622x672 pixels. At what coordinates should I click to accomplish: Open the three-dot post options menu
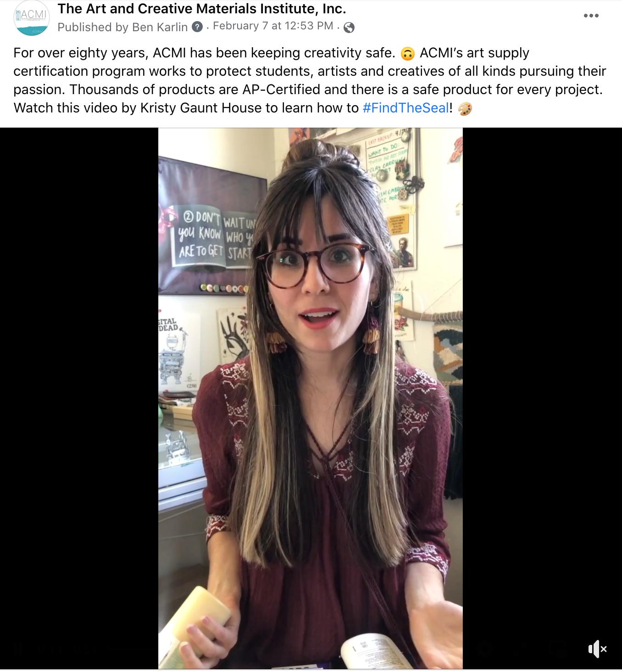coord(591,16)
